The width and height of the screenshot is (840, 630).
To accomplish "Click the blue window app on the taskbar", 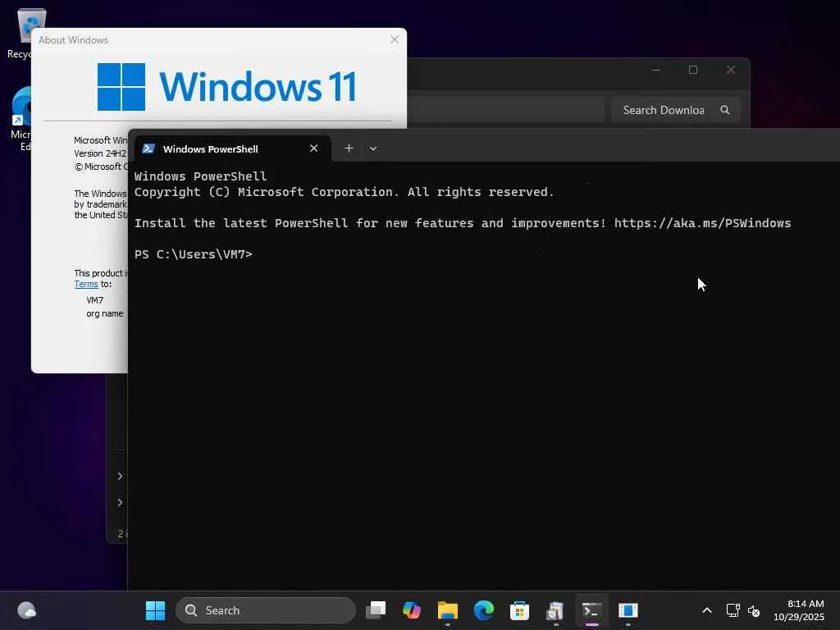I will [628, 610].
